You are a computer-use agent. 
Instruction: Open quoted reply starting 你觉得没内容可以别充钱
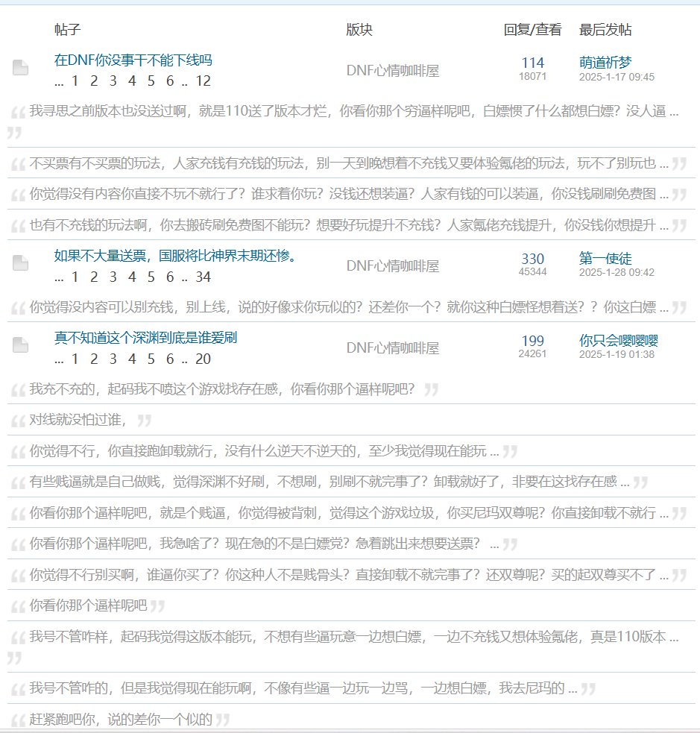pyautogui.click(x=349, y=307)
